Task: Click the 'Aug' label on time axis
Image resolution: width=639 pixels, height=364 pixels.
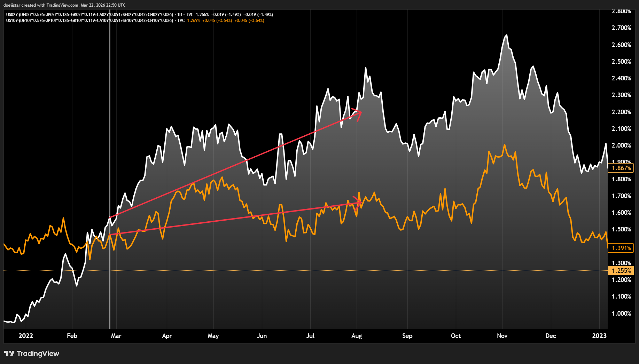Action: coord(357,336)
